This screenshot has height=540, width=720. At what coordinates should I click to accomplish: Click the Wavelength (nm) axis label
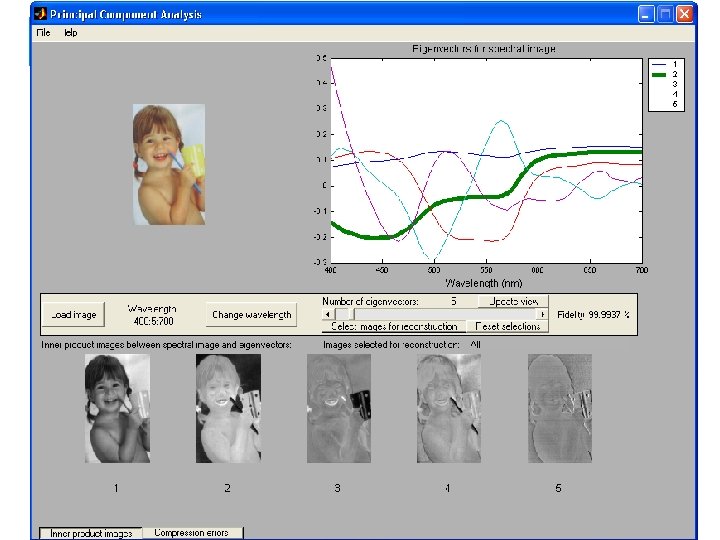pyautogui.click(x=484, y=283)
